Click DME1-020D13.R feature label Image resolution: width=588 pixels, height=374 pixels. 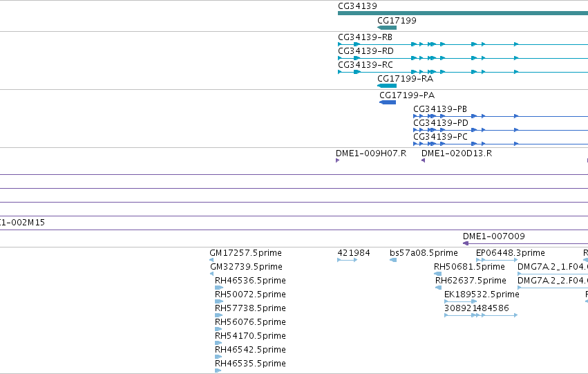coord(457,153)
